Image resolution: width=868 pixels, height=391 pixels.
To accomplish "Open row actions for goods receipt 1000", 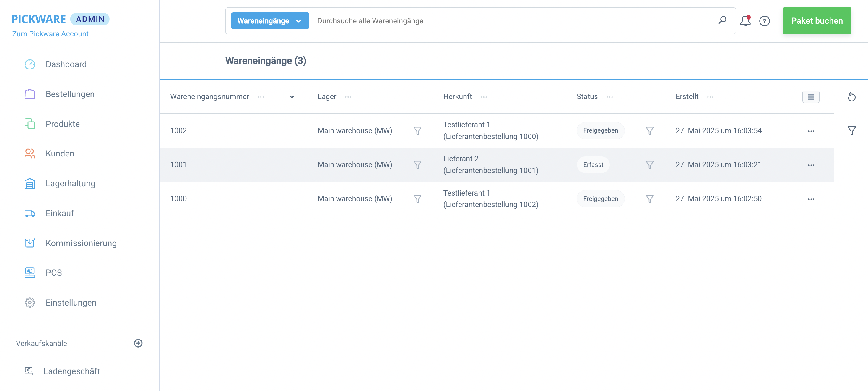I will pos(811,199).
